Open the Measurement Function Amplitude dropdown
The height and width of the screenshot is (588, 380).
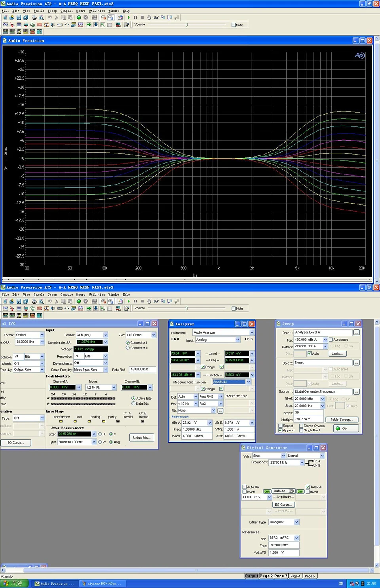tap(249, 382)
